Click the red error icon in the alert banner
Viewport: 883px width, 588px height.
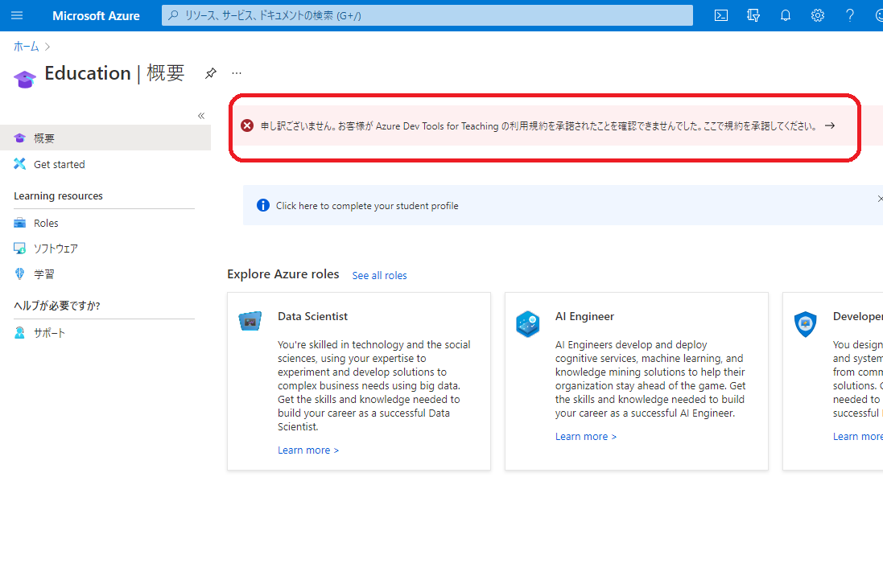coord(246,125)
